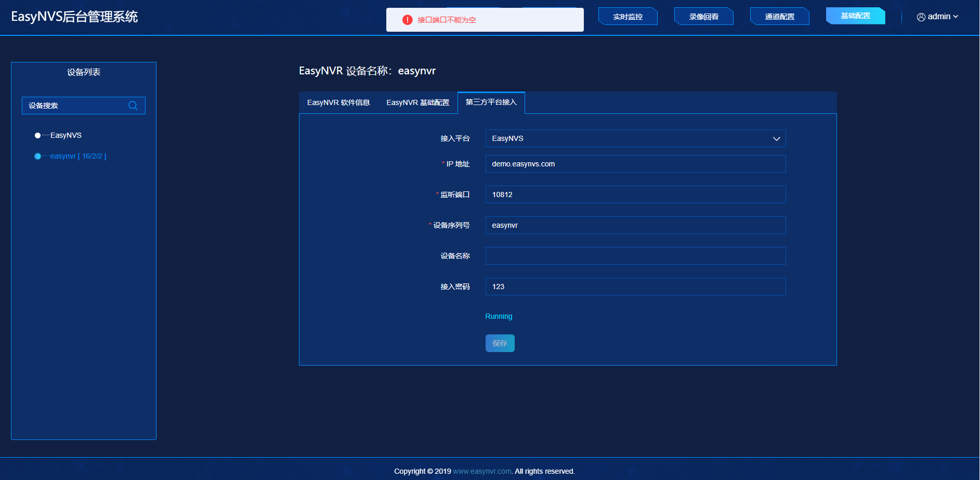Click the EasyNVR 设备名称: easynvr heading
The height and width of the screenshot is (480, 980).
pyautogui.click(x=367, y=71)
